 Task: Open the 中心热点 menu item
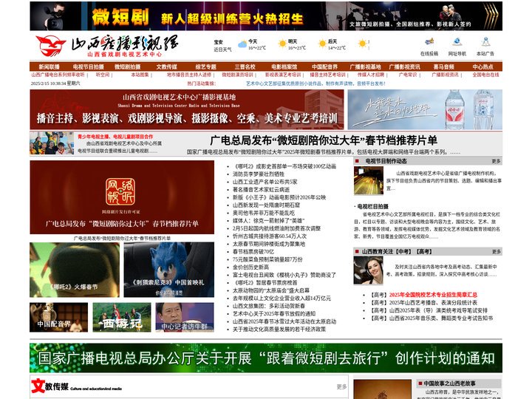482,66
